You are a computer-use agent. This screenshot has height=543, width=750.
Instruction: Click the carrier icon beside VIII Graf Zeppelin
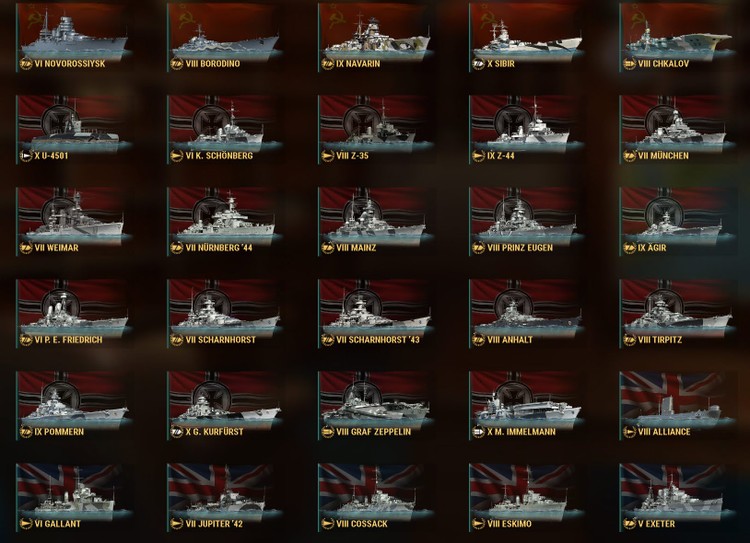328,432
